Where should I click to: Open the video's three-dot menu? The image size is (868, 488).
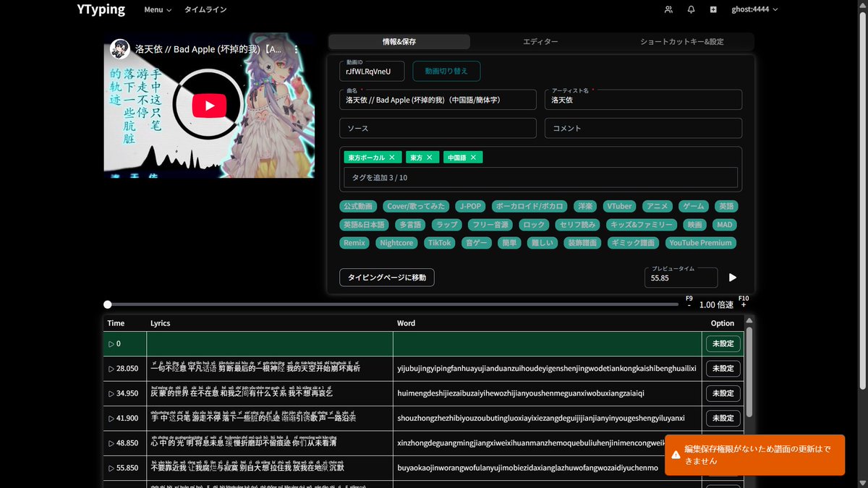(x=297, y=50)
